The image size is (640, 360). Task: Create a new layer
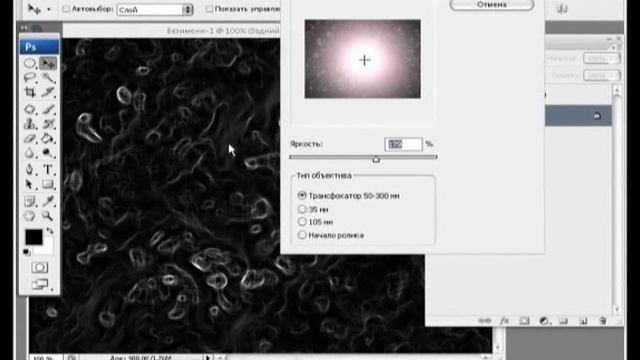[x=583, y=321]
